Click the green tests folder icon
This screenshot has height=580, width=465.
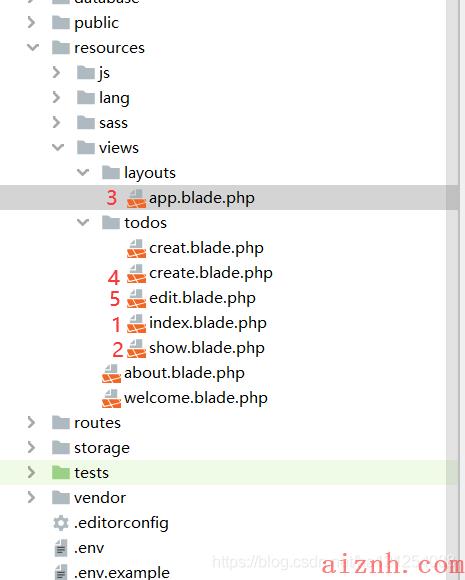click(x=61, y=473)
